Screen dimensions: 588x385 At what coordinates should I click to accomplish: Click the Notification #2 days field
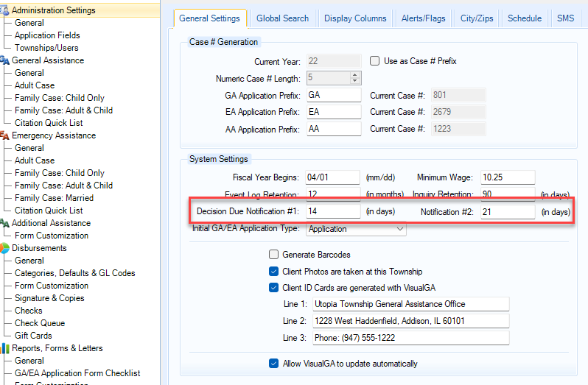tap(508, 211)
